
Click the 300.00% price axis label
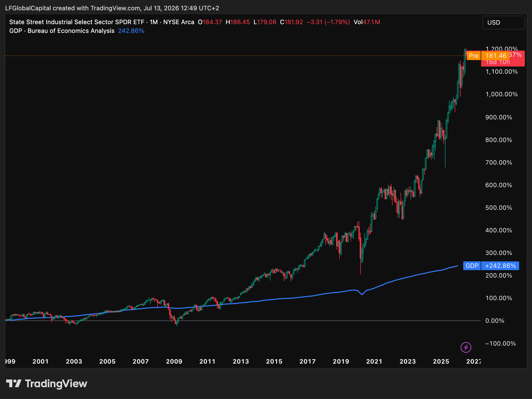tap(499, 253)
